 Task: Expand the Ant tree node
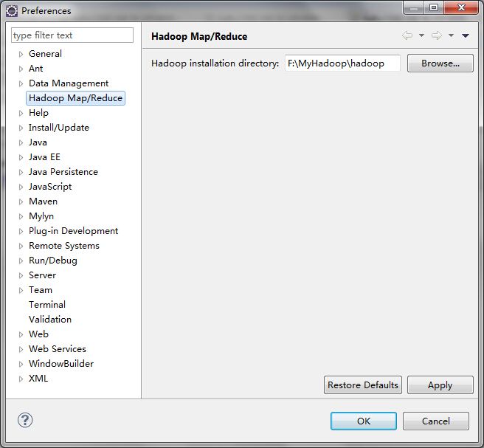tap(21, 69)
